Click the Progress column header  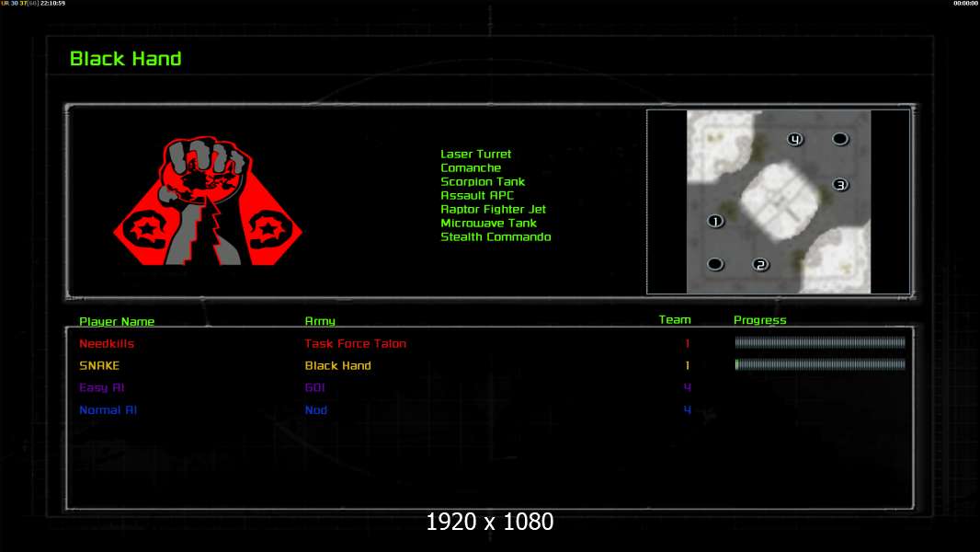[x=760, y=320]
